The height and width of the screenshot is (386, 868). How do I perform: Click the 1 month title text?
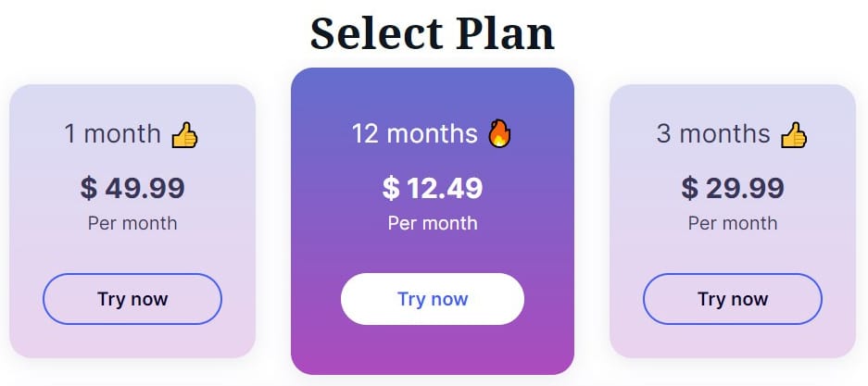(112, 134)
